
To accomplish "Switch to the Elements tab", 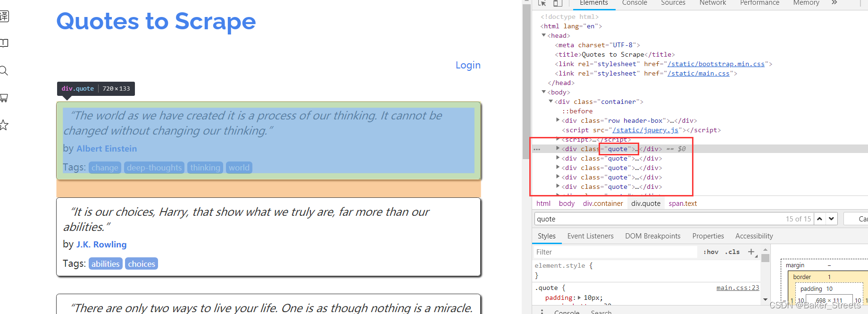I will [594, 3].
